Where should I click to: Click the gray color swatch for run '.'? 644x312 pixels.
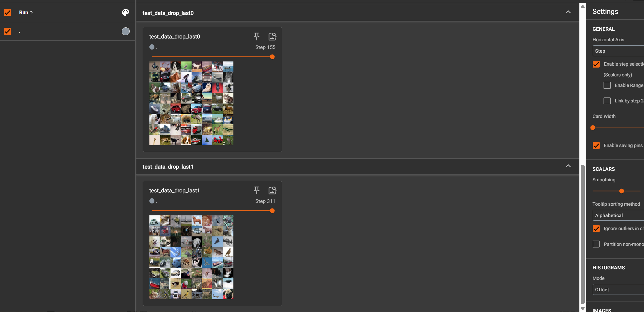click(x=126, y=31)
